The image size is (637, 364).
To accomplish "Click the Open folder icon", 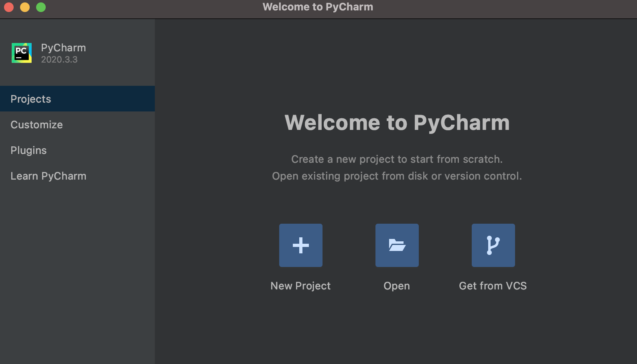I will point(397,245).
